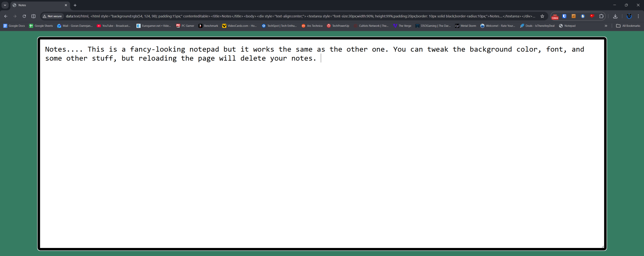The height and width of the screenshot is (256, 644).
Task: Open the Ars Technica bookmark
Action: (x=312, y=26)
